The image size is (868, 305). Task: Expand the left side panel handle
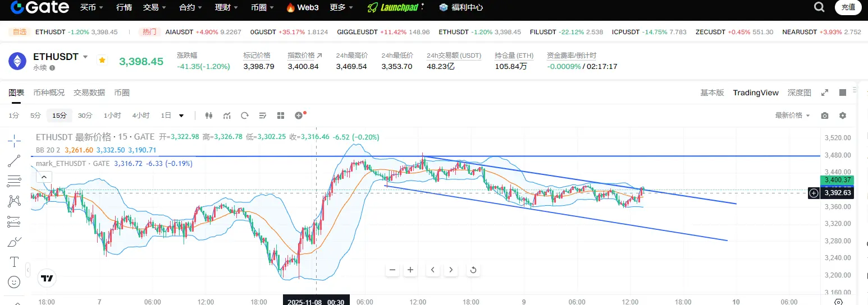28,270
